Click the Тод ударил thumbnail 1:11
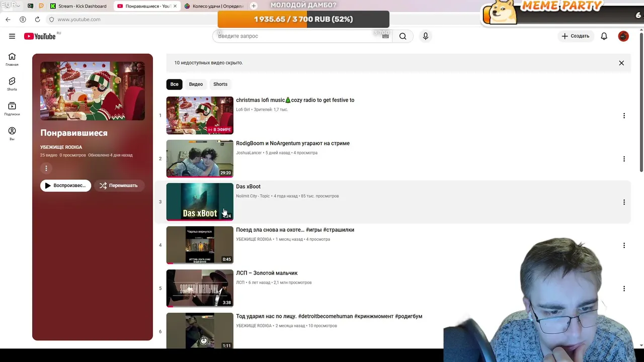This screenshot has height=362, width=644. [200, 331]
